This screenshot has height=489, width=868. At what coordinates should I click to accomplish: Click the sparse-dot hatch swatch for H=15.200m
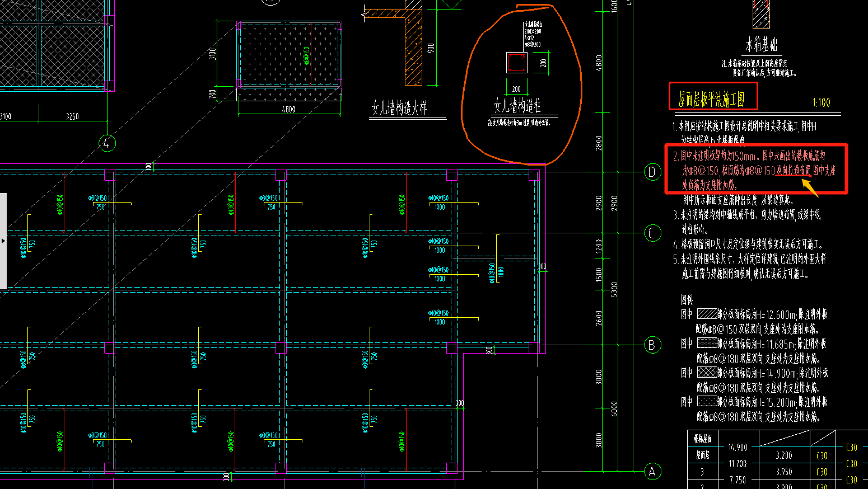click(707, 401)
